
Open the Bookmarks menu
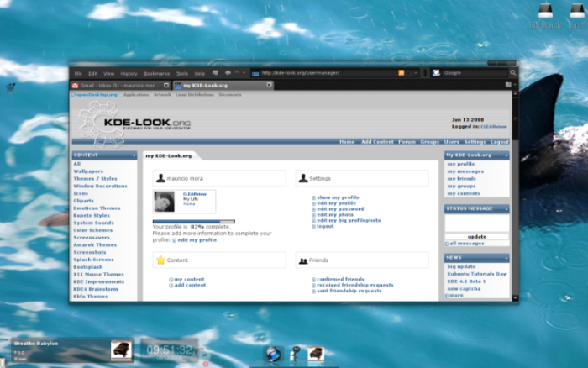click(x=156, y=74)
